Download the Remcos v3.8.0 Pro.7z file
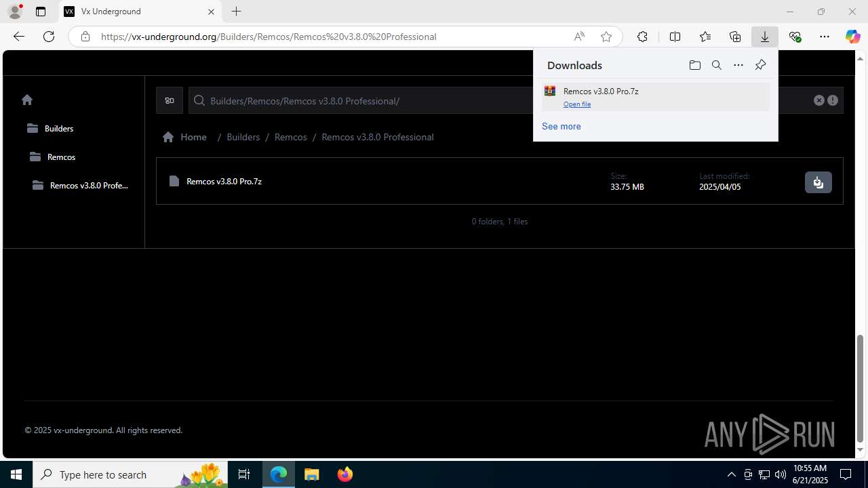The height and width of the screenshot is (488, 868). 818,182
